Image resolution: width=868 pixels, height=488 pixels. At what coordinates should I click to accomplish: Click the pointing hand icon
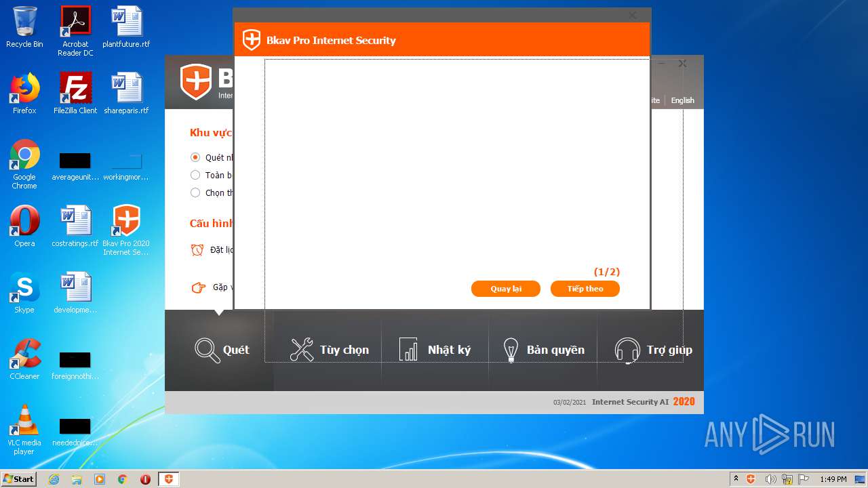coord(198,287)
